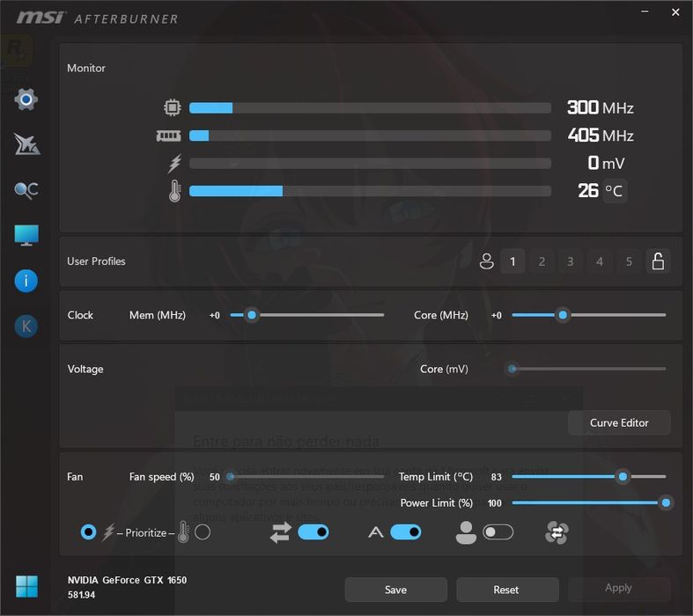Open the settings gear in sidebar
The height and width of the screenshot is (616, 693).
coord(26,99)
